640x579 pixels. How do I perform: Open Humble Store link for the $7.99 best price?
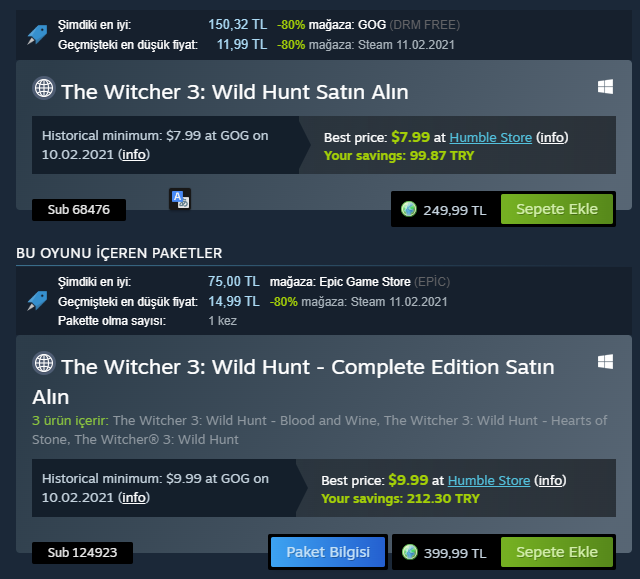(490, 137)
